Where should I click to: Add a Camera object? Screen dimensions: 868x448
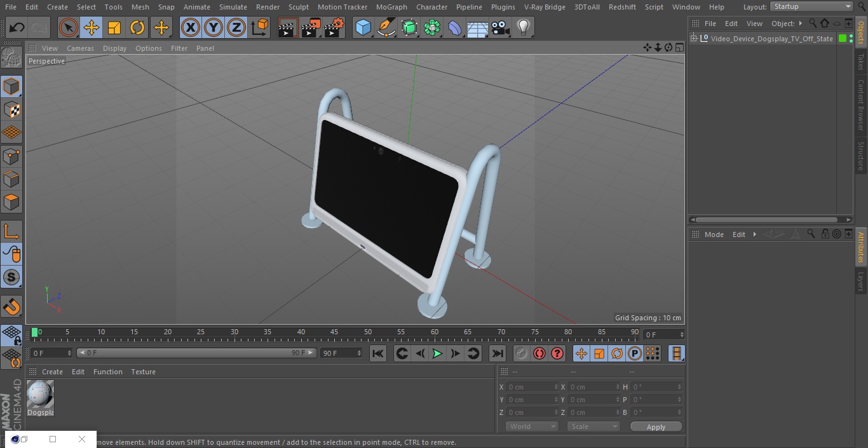(x=501, y=28)
